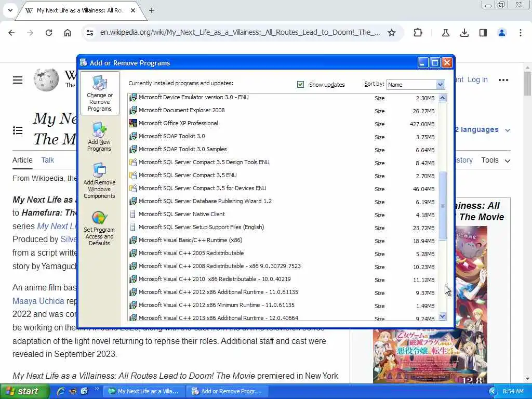The width and height of the screenshot is (532, 399).
Task: Click the Wikipedia globe logo
Action: (x=46, y=79)
